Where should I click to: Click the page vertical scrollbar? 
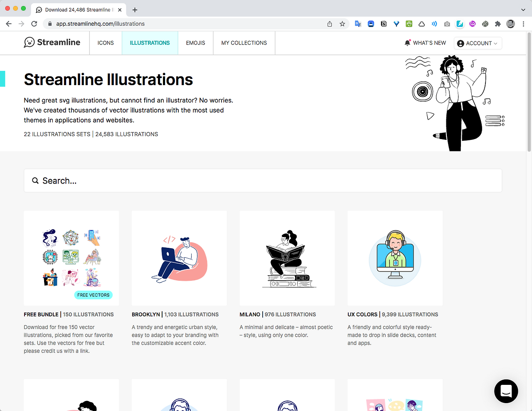point(529,92)
